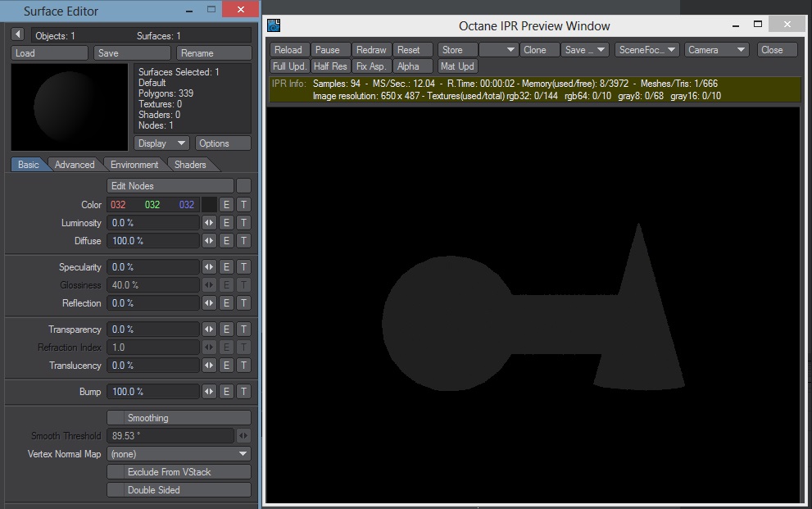Click the Reflection mini-slider arrows
This screenshot has width=812, height=509.
point(209,303)
